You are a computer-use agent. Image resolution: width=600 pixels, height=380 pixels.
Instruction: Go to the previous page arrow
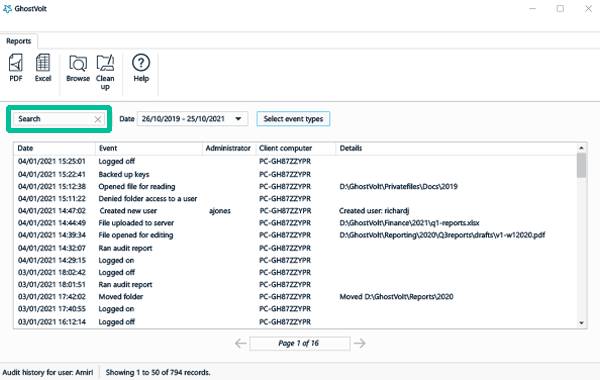pos(241,343)
